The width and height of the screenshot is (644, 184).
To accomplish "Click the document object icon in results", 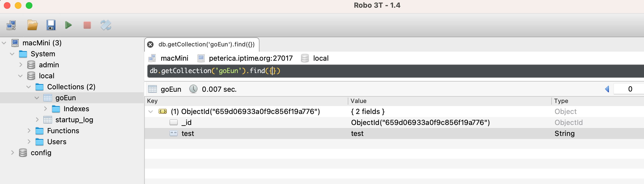I will (163, 111).
